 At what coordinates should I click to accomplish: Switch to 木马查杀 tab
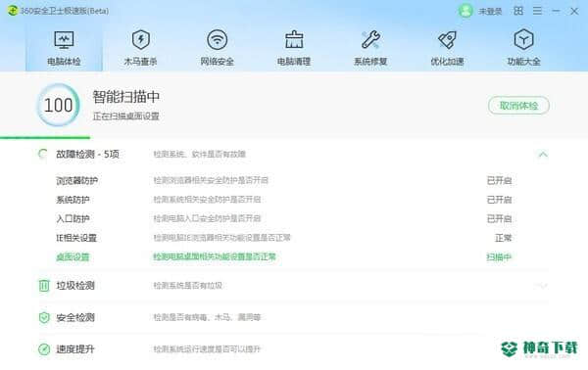click(x=140, y=48)
